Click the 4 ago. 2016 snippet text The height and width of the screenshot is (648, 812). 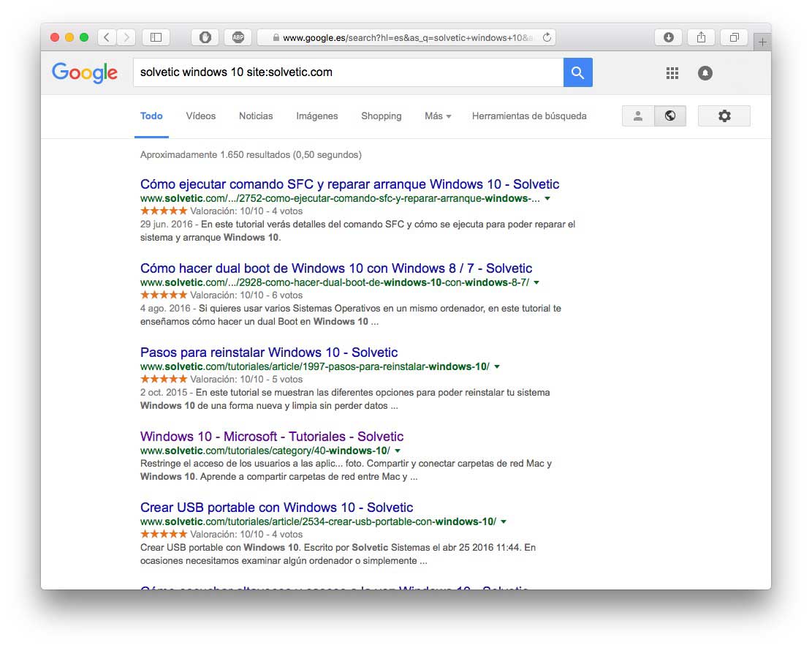point(351,314)
